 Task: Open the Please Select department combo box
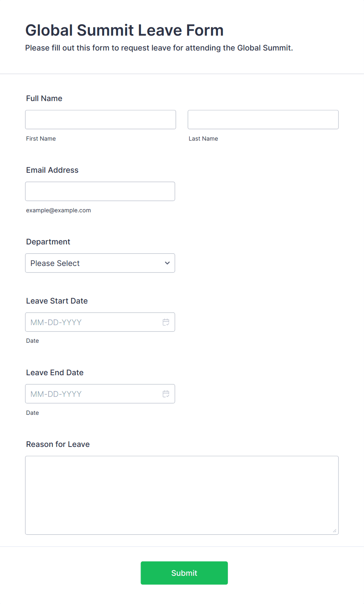click(100, 263)
